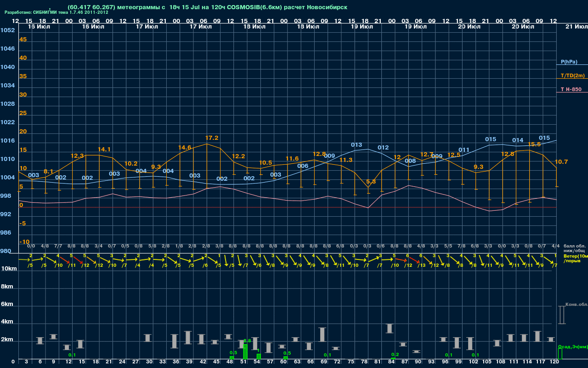Click the convective cloud legend symbol beside Конв.обл.
This screenshot has width=588, height=368.
coord(561,315)
